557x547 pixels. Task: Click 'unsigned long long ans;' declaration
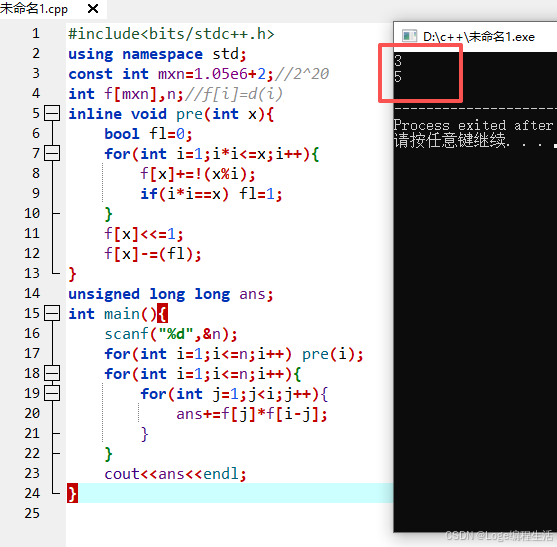pyautogui.click(x=171, y=294)
